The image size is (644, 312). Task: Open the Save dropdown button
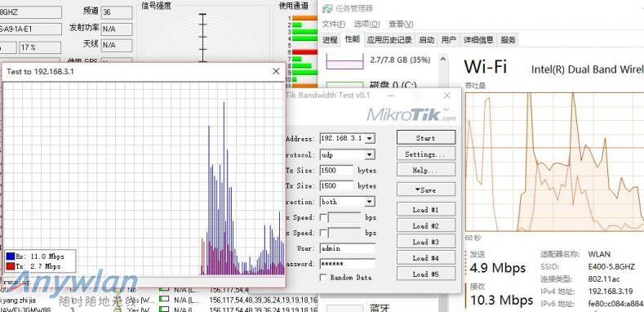(x=426, y=190)
